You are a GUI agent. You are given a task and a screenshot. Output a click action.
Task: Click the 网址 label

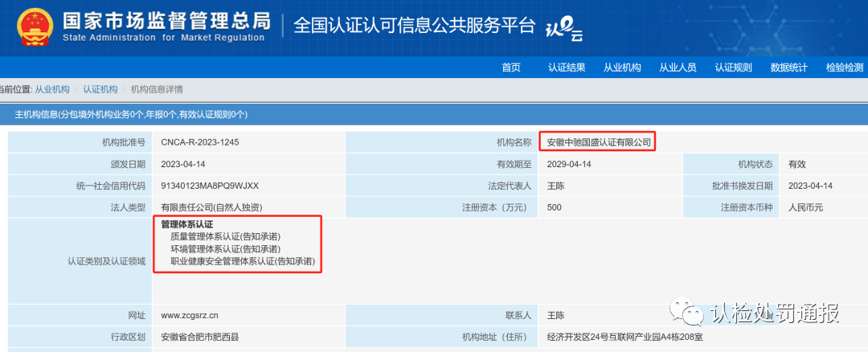point(137,316)
